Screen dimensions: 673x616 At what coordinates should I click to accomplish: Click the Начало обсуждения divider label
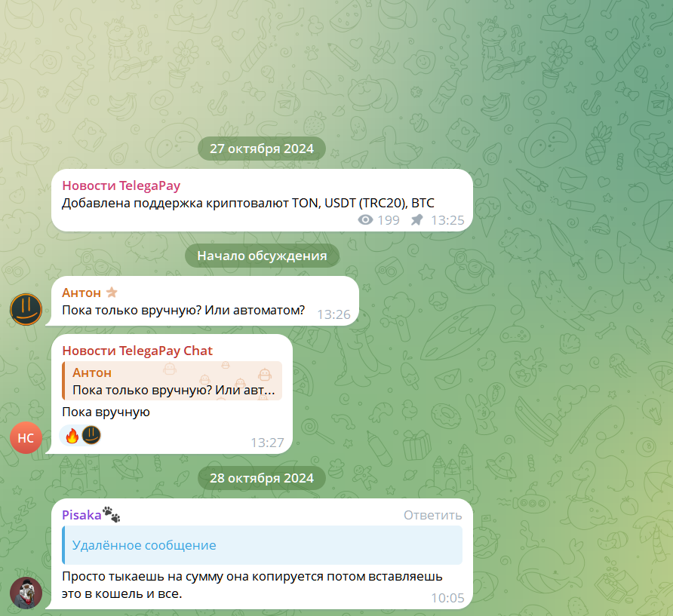(x=262, y=256)
